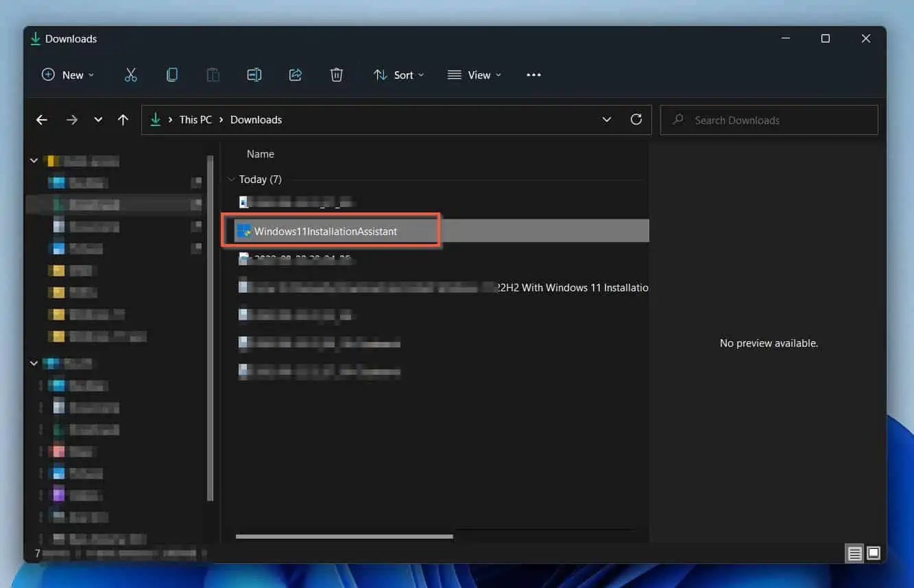Minimize the Downloads window
Viewport: 914px width, 588px height.
point(785,39)
